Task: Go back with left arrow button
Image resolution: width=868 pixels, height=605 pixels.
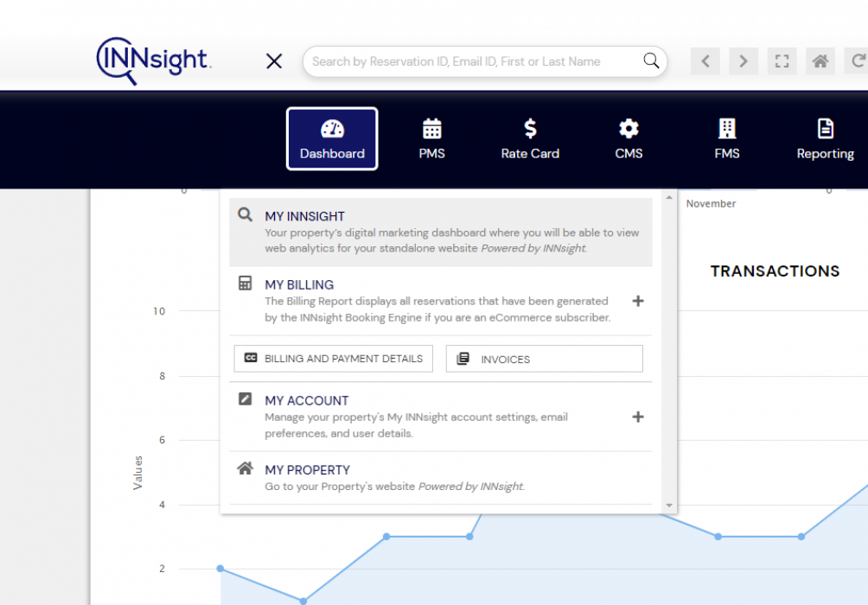Action: 705,61
